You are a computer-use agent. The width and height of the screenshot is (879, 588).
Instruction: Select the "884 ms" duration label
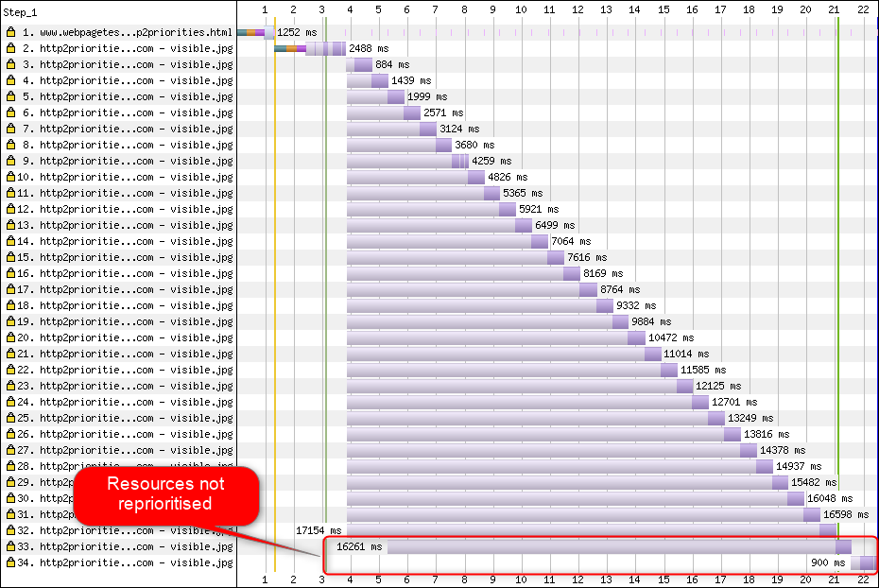392,64
